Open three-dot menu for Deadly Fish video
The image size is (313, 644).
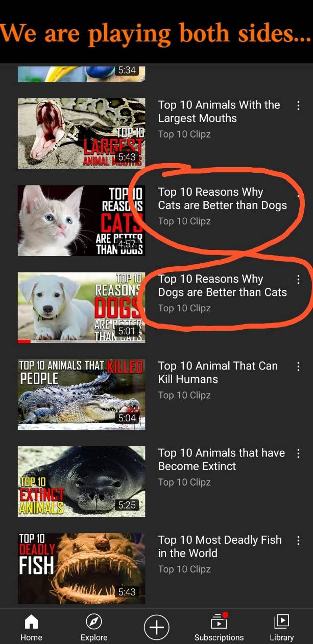tap(298, 540)
